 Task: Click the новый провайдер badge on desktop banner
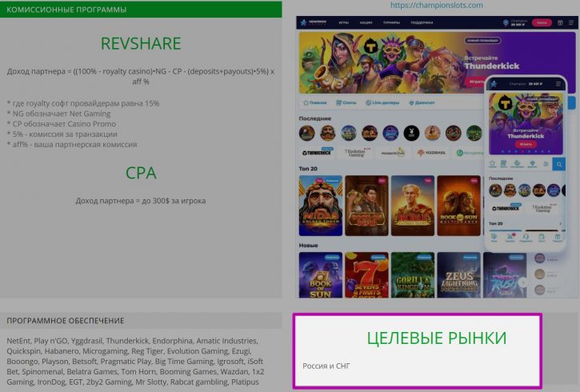click(482, 40)
